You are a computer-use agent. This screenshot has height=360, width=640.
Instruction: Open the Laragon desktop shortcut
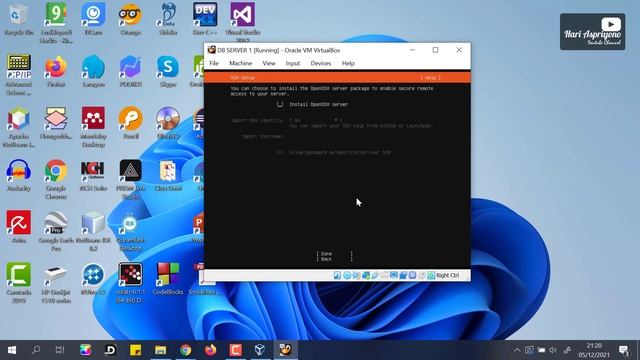tap(93, 72)
